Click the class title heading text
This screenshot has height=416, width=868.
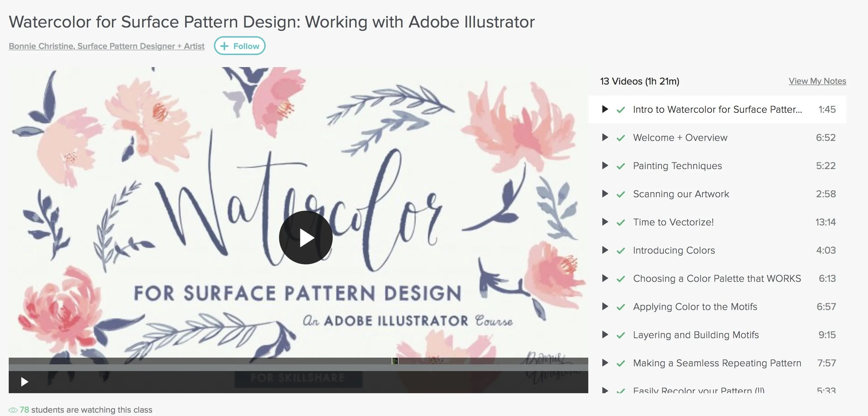(x=272, y=22)
